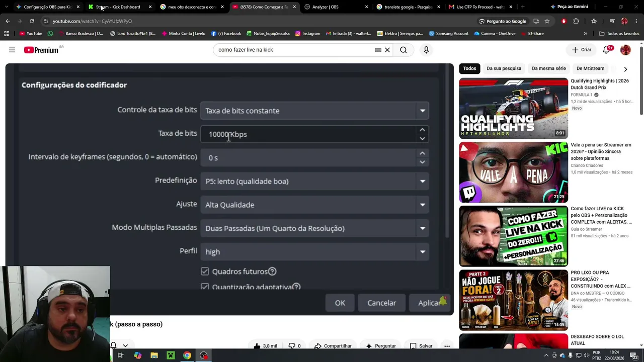
Task: Open Modo Multiplas Passadas dropdown
Action: pyautogui.click(x=314, y=228)
